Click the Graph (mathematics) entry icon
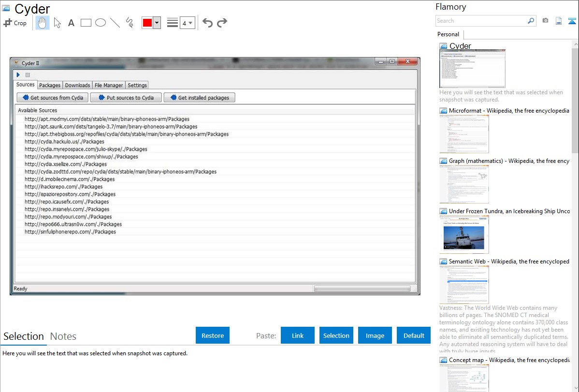 tap(443, 161)
